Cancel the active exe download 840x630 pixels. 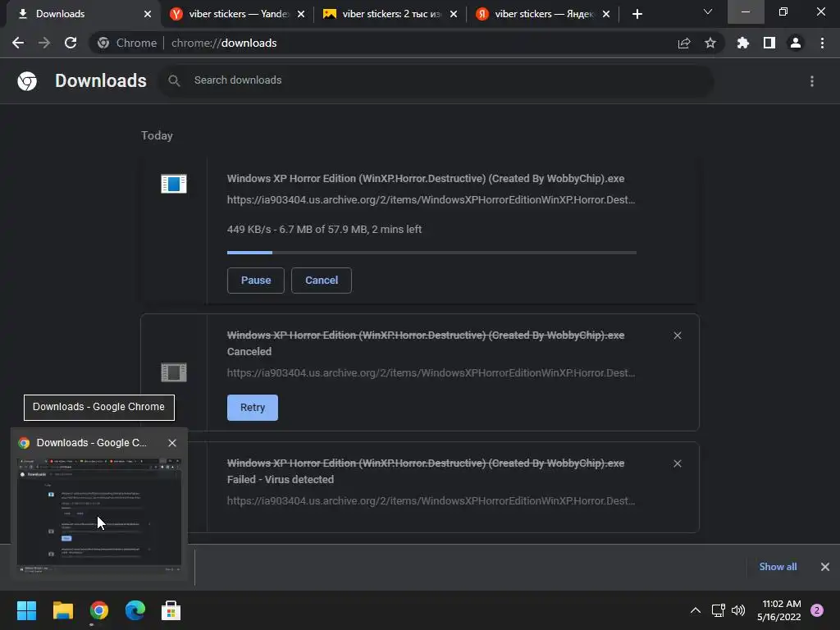(322, 281)
